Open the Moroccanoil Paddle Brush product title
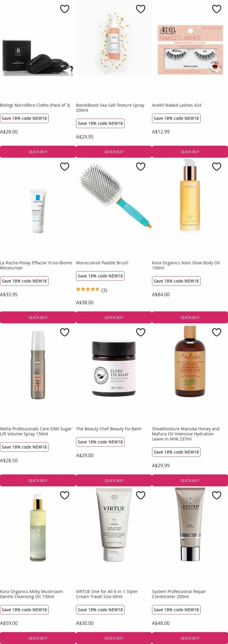This screenshot has height=644, width=228. tap(102, 263)
